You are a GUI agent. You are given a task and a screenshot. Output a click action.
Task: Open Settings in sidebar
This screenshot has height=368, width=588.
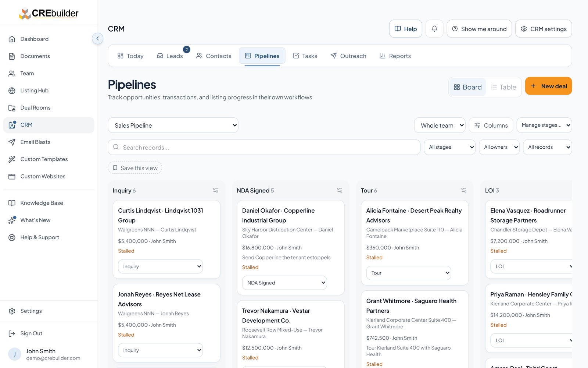click(x=49, y=311)
